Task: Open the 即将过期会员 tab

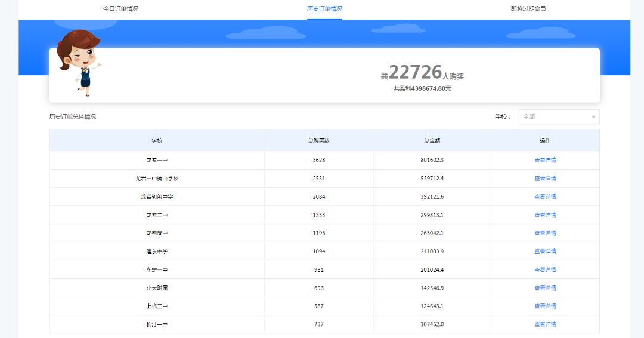Action: tap(528, 9)
